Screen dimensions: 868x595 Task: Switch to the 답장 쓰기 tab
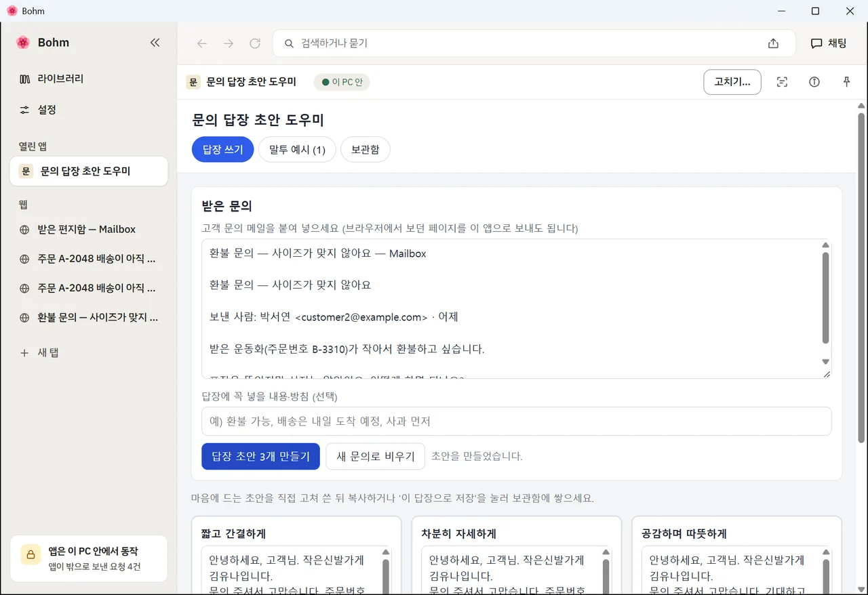coord(222,150)
